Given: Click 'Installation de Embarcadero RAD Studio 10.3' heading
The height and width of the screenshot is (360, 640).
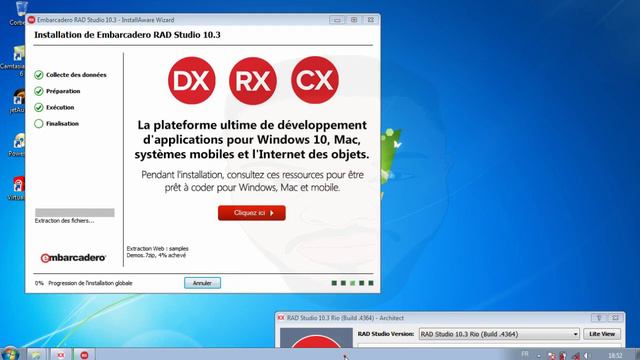Looking at the screenshot, I should [127, 35].
